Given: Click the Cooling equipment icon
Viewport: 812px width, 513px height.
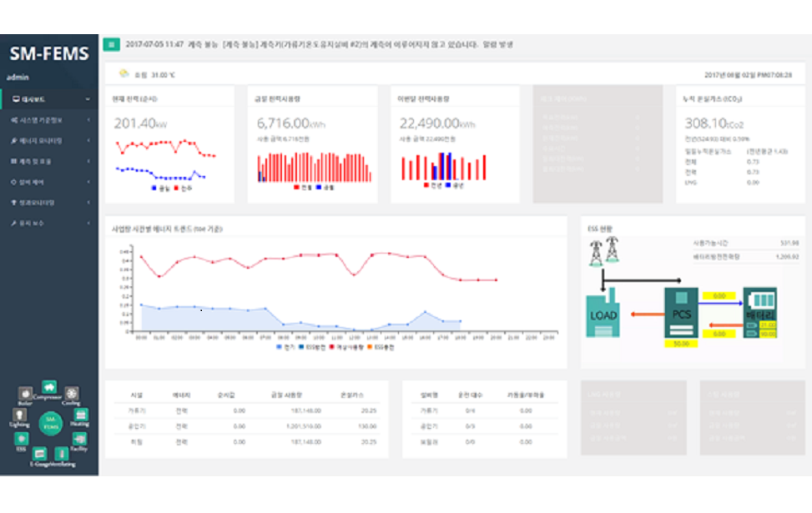Looking at the screenshot, I should tap(72, 394).
